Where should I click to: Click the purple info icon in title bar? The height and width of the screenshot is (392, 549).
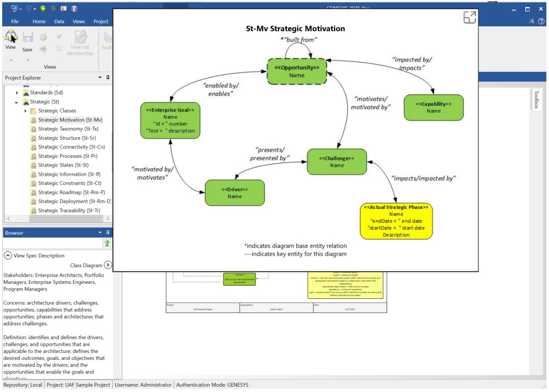click(x=74, y=8)
